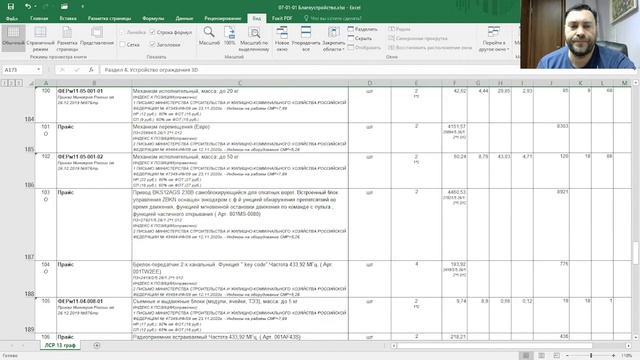Open the Рецензирование ribbon tab
This screenshot has width=640, height=360.
click(222, 18)
